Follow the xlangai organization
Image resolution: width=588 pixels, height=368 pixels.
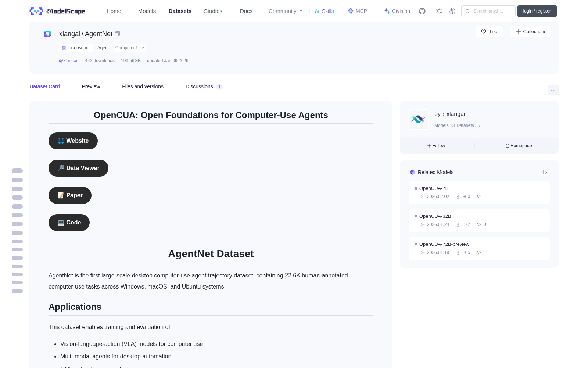[436, 146]
